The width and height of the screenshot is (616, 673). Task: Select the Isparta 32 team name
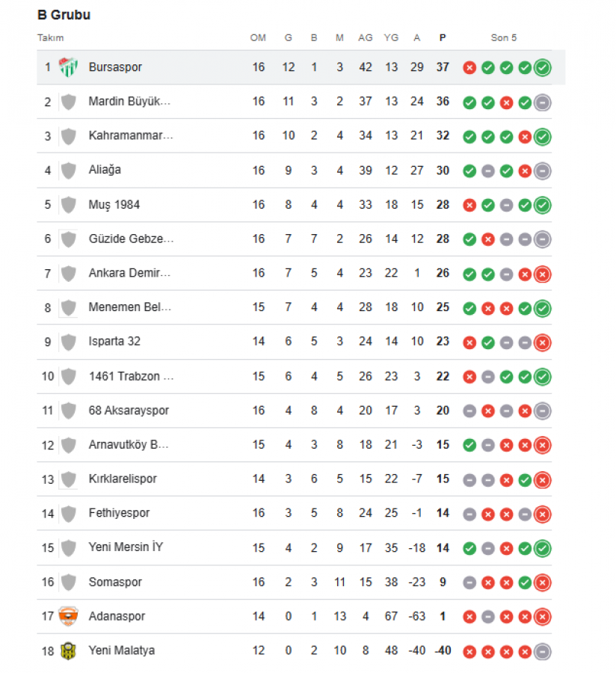114,342
